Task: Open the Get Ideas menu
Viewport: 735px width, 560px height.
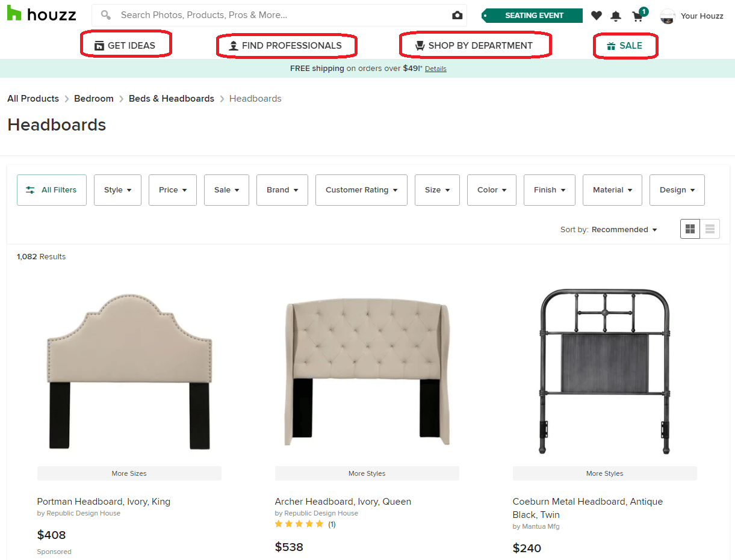Action: [125, 46]
